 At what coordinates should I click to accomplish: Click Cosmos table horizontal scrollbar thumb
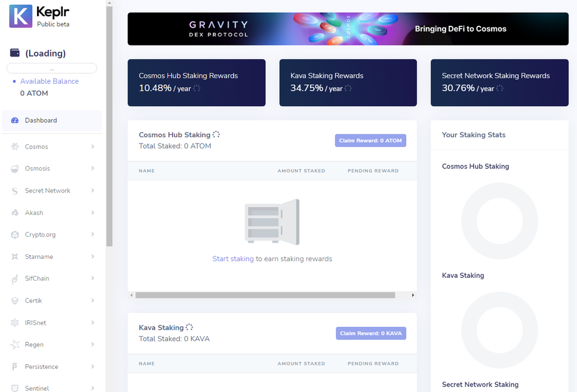(265, 295)
